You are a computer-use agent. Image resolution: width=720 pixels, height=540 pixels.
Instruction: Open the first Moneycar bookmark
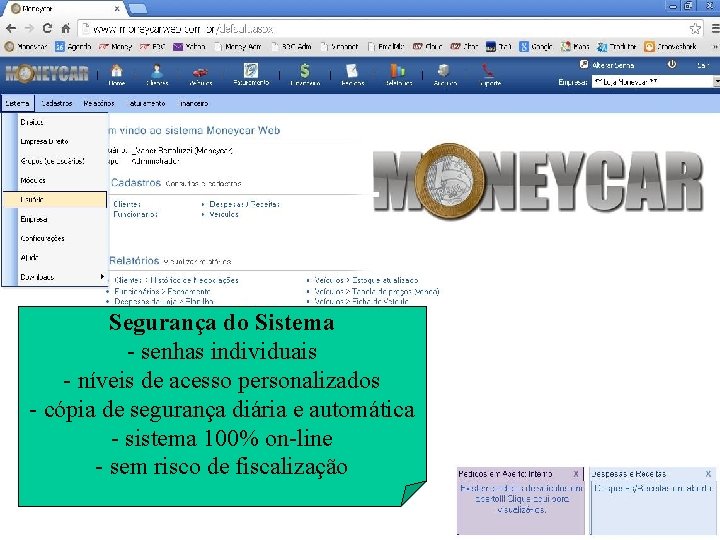26,46
